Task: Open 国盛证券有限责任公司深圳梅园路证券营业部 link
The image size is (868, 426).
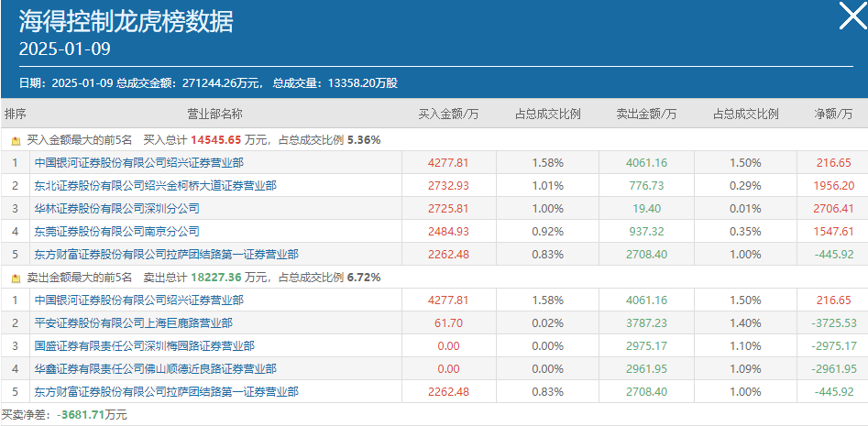Action: [144, 345]
